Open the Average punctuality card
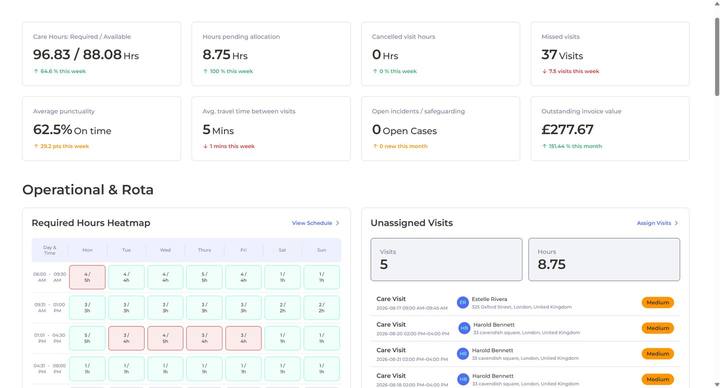720x388 pixels. click(x=101, y=129)
